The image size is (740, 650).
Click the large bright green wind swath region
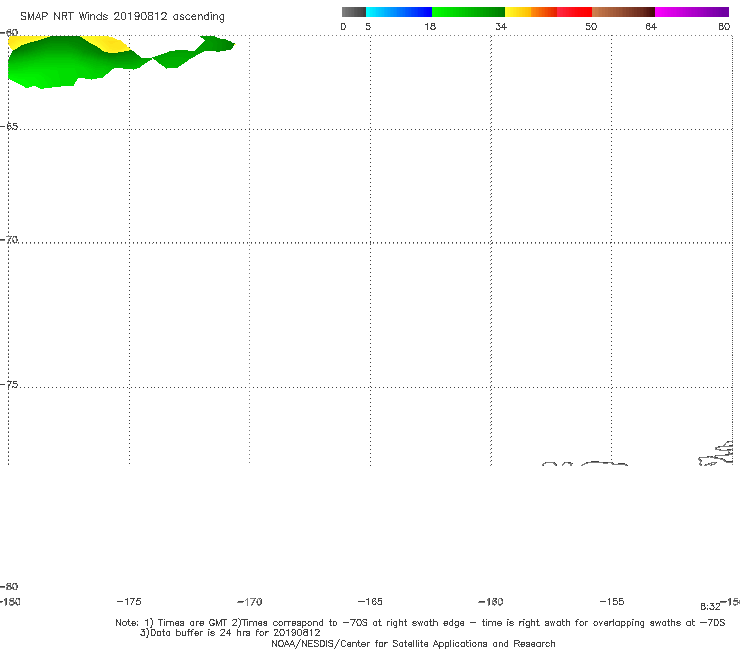click(x=57, y=64)
